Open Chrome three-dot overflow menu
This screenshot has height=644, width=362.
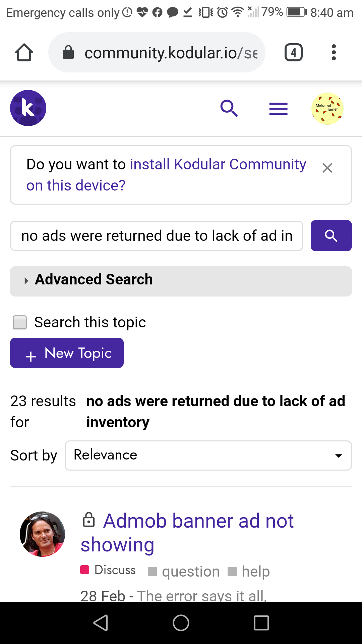tap(334, 52)
